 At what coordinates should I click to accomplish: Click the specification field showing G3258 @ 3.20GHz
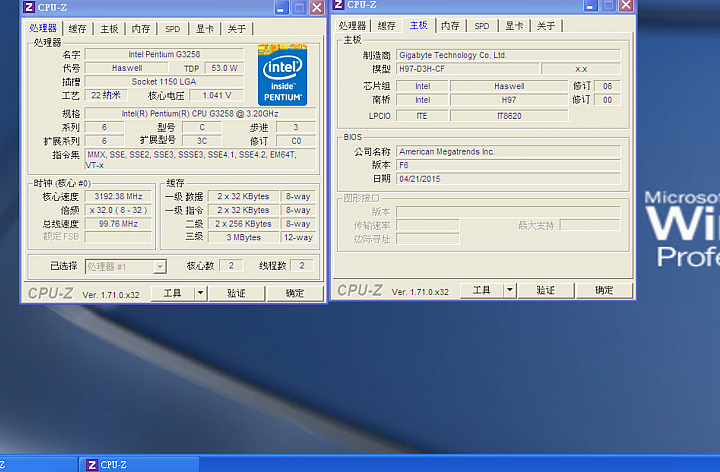(x=200, y=113)
